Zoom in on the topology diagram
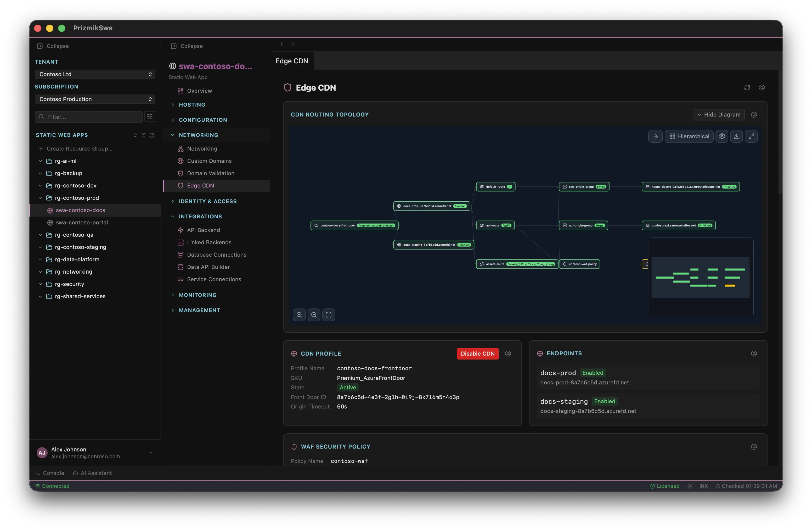Image resolution: width=812 pixels, height=530 pixels. click(x=299, y=315)
